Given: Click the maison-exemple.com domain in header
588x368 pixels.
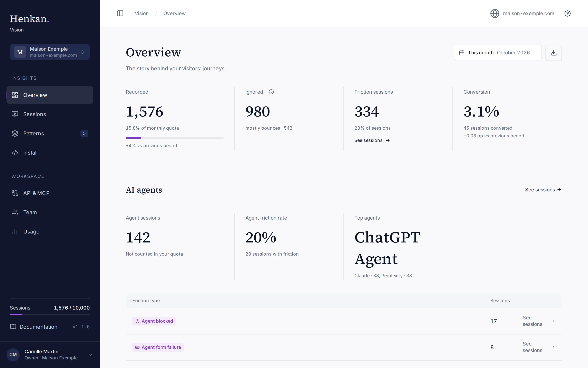Looking at the screenshot, I should 528,13.
